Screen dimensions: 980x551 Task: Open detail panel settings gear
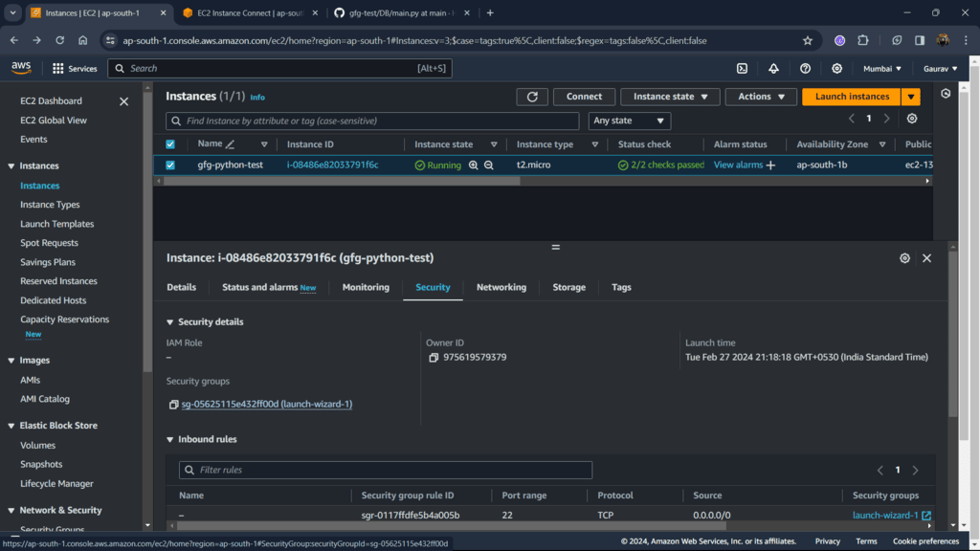[904, 258]
